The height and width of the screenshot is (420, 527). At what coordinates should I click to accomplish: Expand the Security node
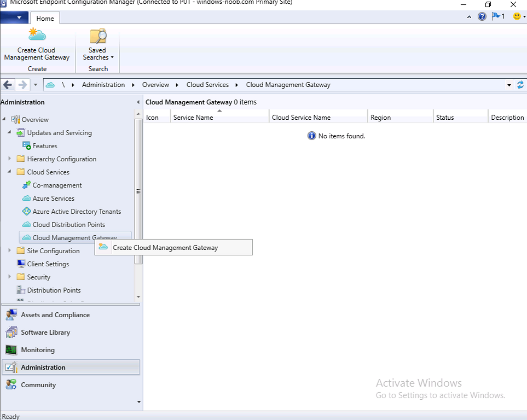(9, 277)
